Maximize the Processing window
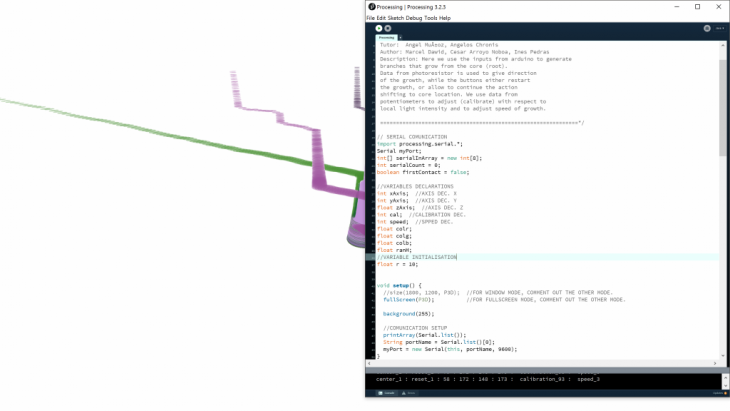Screen dimensions: 730x411 click(696, 6)
